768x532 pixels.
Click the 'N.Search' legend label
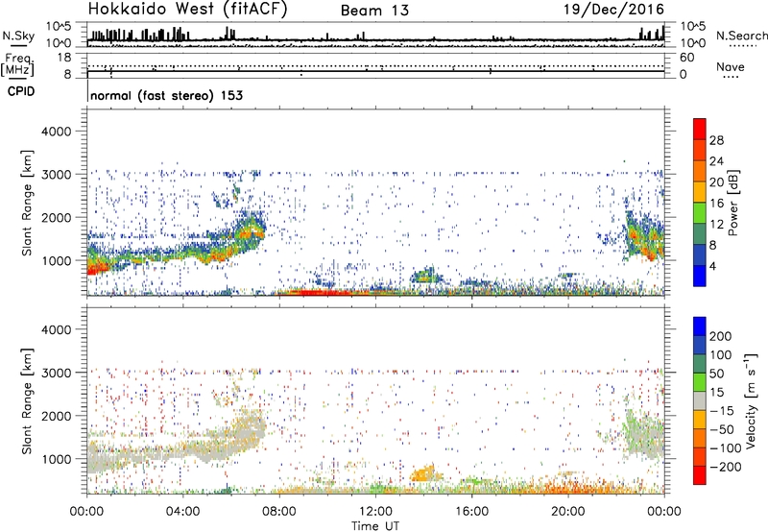click(x=741, y=36)
